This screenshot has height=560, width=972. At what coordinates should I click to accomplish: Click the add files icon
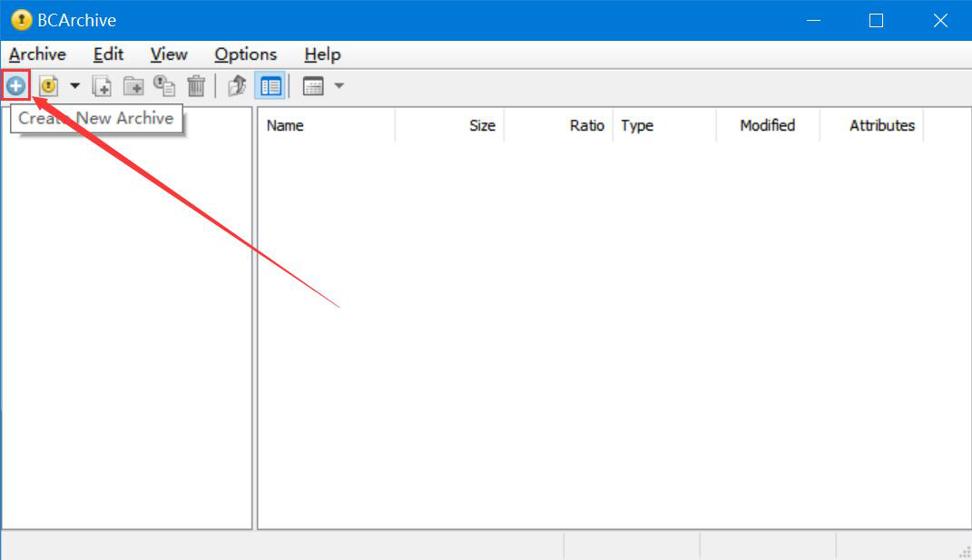click(102, 86)
